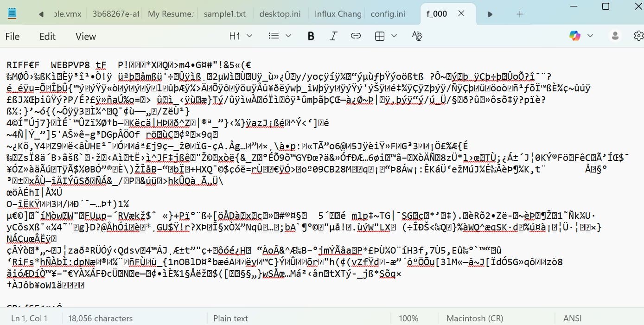Change encoding via the ANSI status item

572,319
